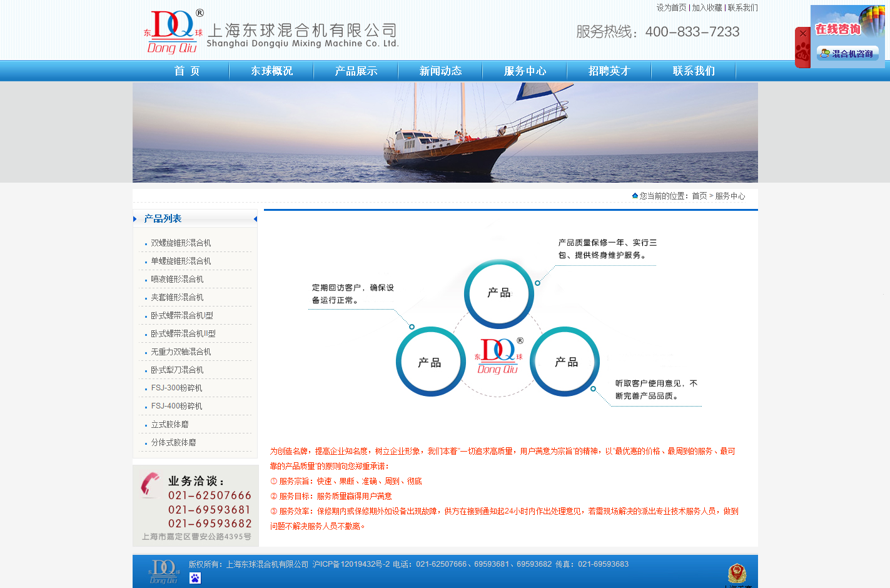Click the Baidu paw icon in footer
The image size is (890, 588).
click(195, 578)
